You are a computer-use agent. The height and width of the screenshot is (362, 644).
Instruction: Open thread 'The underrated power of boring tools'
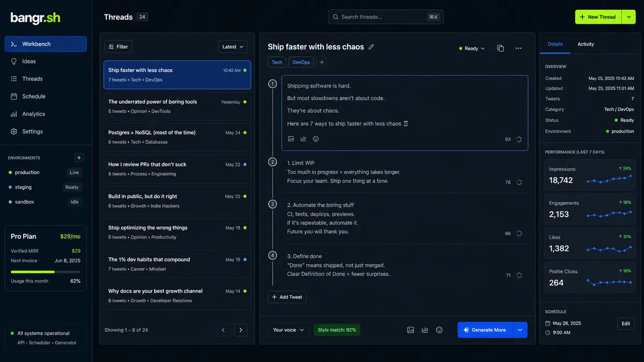[x=177, y=106]
